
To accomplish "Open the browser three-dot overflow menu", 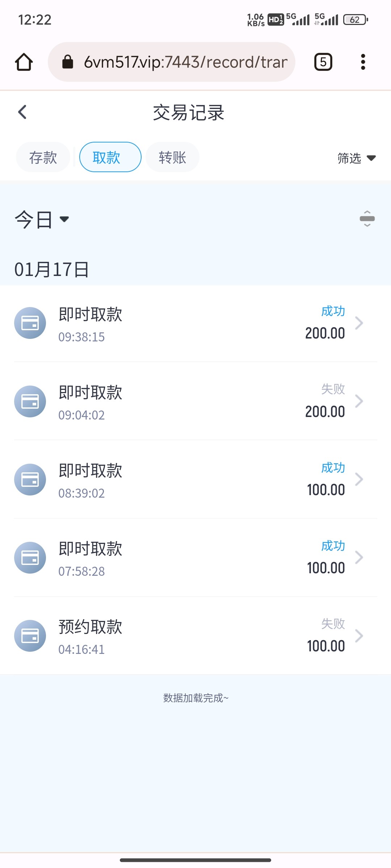I will click(363, 62).
